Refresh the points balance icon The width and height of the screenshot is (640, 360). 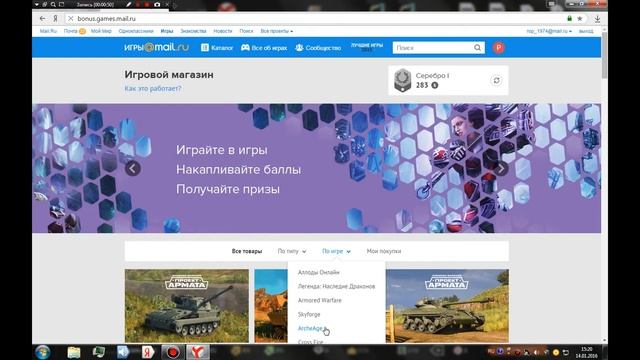coord(496,80)
